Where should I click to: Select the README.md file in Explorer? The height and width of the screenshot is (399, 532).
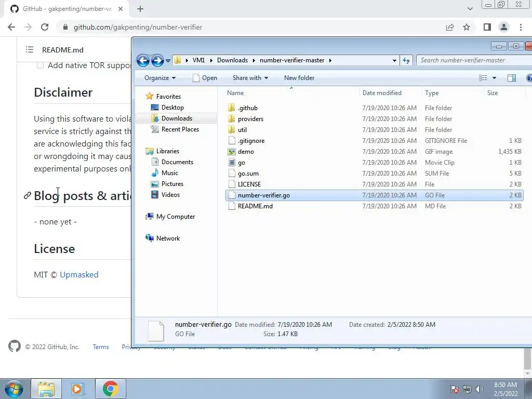coord(255,206)
